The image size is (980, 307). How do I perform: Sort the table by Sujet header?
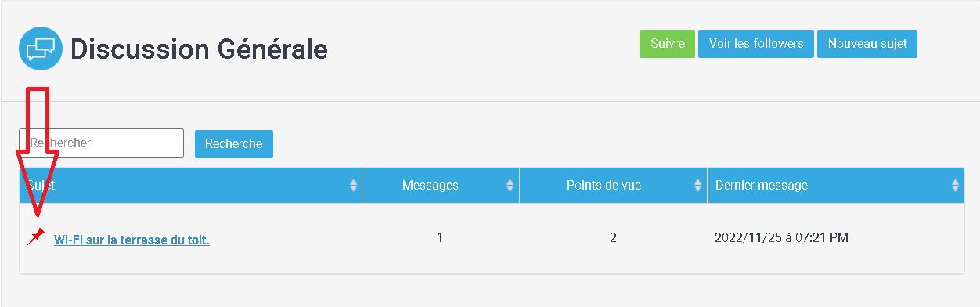[190, 186]
